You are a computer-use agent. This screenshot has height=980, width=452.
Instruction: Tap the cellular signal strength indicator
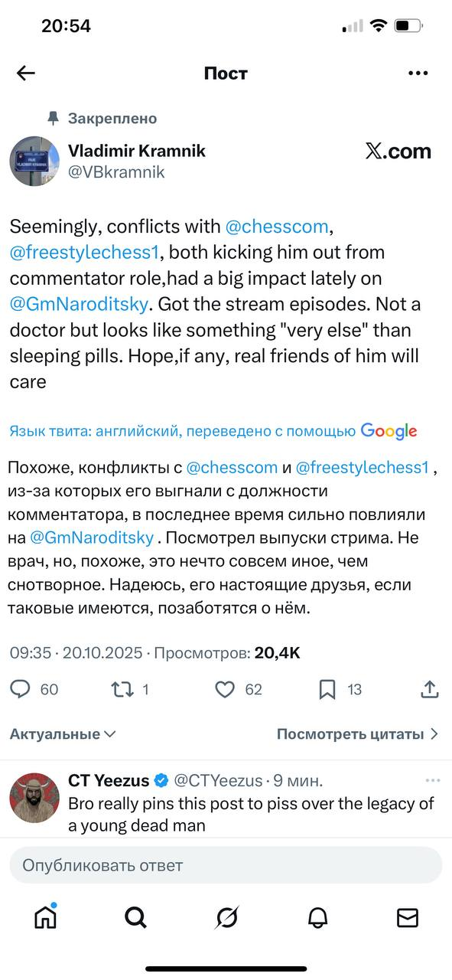click(350, 24)
